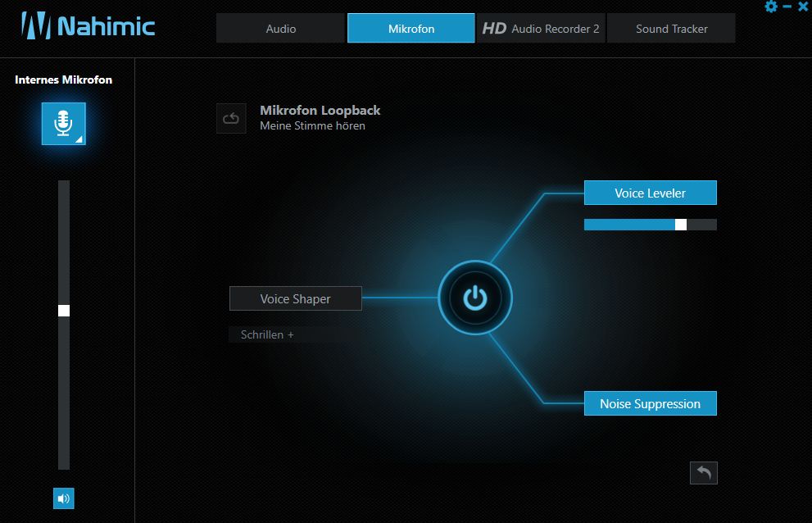Open the Schrillen + preset dropdown
Viewport: 812px width, 523px height.
point(295,334)
